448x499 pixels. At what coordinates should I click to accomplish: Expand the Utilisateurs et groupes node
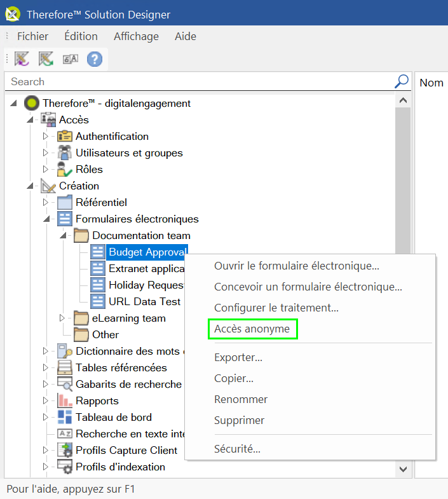click(46, 153)
